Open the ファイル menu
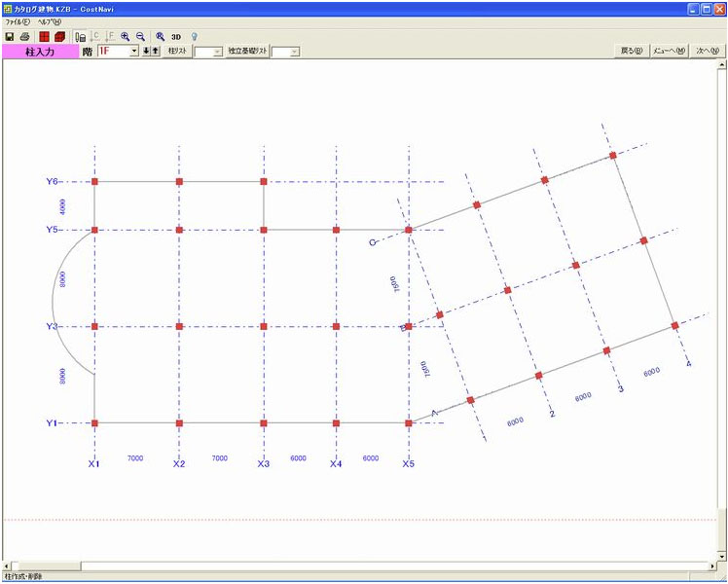Image resolution: width=728 pixels, height=584 pixels. click(x=18, y=21)
